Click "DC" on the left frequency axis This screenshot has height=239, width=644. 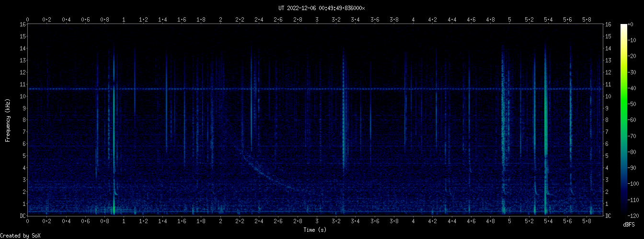(23, 216)
